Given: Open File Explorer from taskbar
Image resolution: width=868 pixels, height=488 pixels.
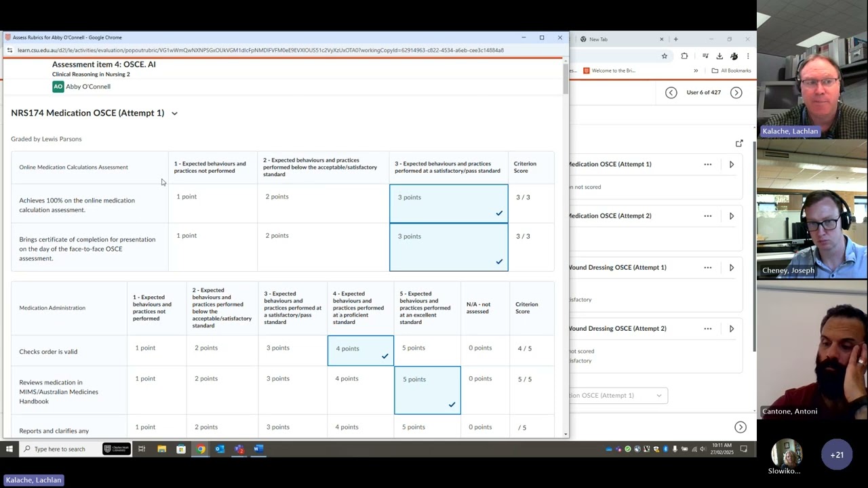Looking at the screenshot, I should pos(161,449).
